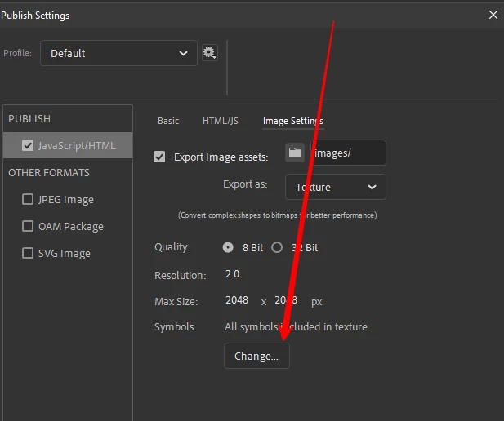The height and width of the screenshot is (421, 504).
Task: Enable the JPEG Image format checkbox
Action: [x=28, y=199]
